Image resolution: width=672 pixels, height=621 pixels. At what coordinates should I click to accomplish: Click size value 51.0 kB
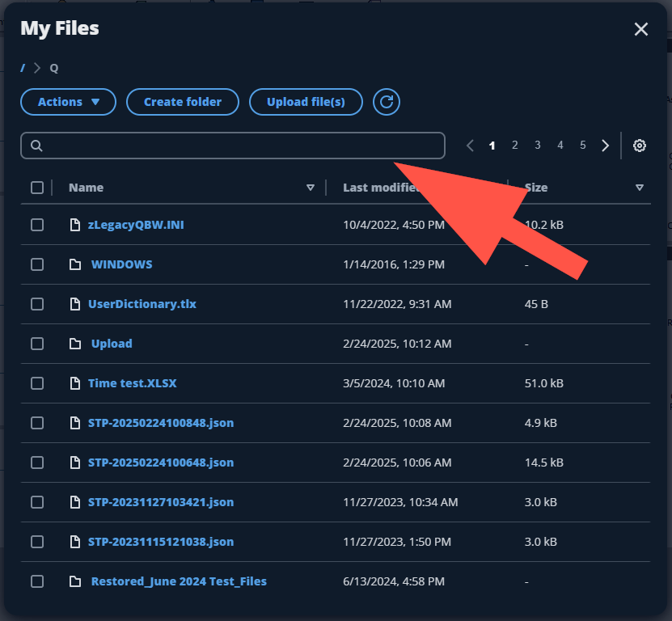click(544, 383)
